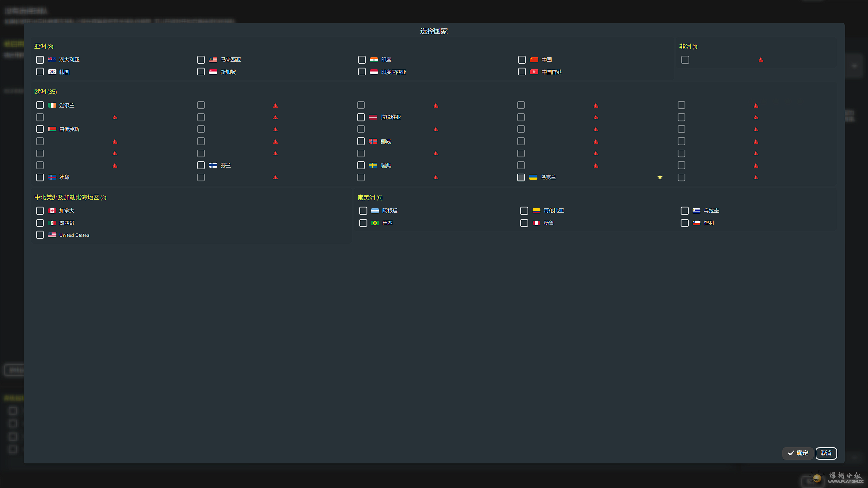Click the Indonesia flag next to 印度尼西亚
This screenshot has width=868, height=488.
point(374,72)
